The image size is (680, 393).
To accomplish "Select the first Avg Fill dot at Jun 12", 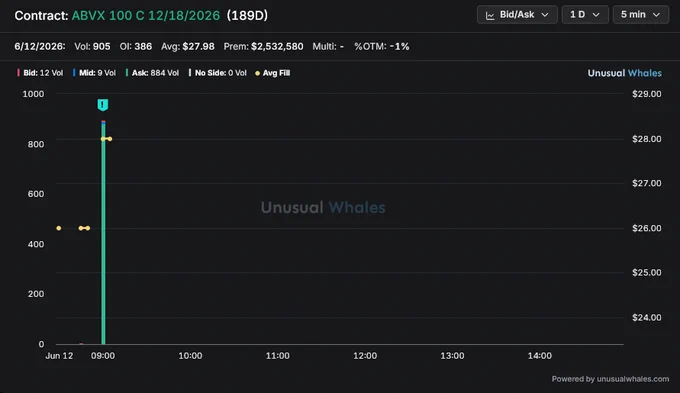I will coord(59,228).
